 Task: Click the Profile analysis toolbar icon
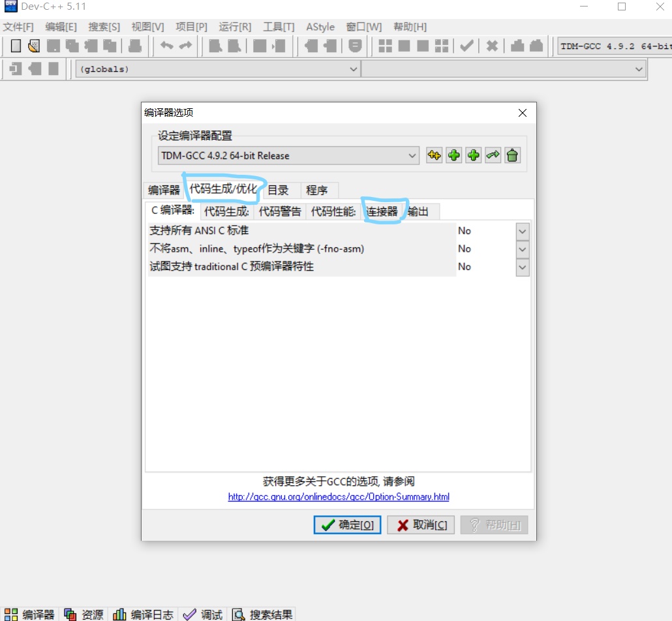coord(517,46)
